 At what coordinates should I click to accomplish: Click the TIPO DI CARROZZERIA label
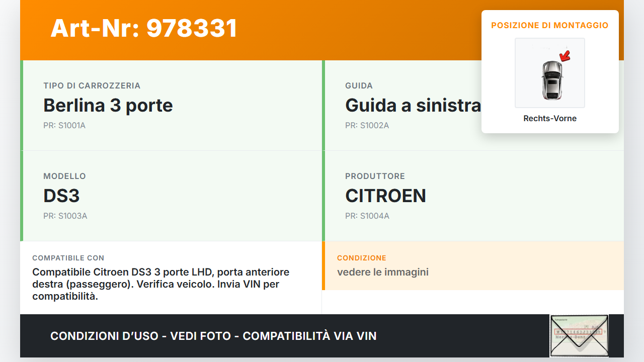92,85
